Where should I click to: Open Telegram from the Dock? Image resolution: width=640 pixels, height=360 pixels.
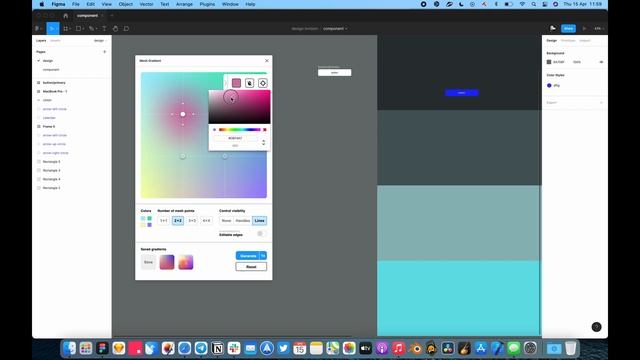point(201,348)
